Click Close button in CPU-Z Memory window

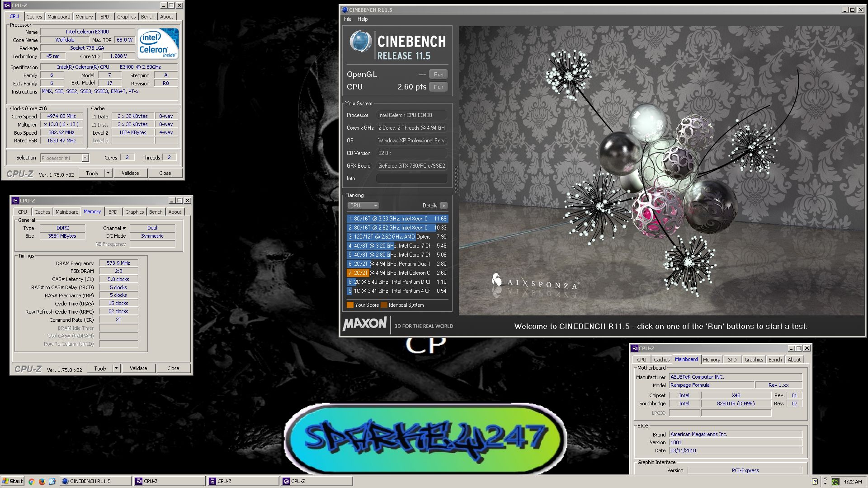click(173, 368)
